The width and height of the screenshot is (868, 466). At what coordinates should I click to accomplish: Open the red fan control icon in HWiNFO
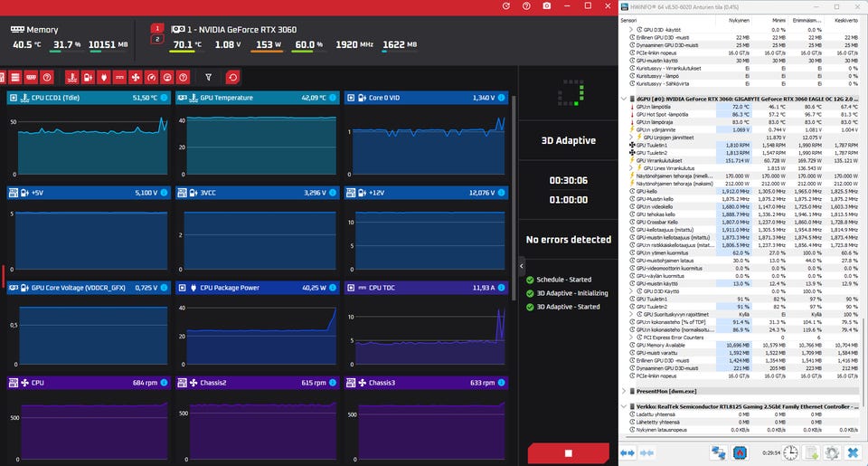tap(740, 452)
